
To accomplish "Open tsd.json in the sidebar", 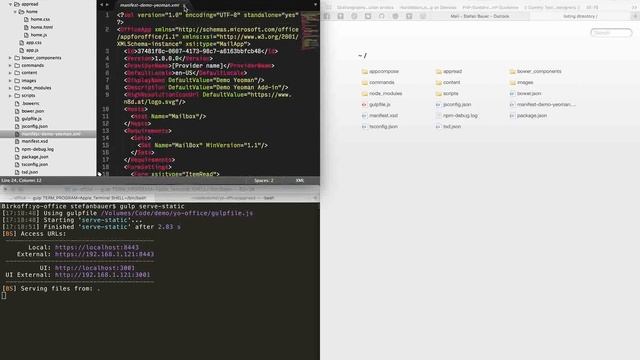I will coord(29,172).
